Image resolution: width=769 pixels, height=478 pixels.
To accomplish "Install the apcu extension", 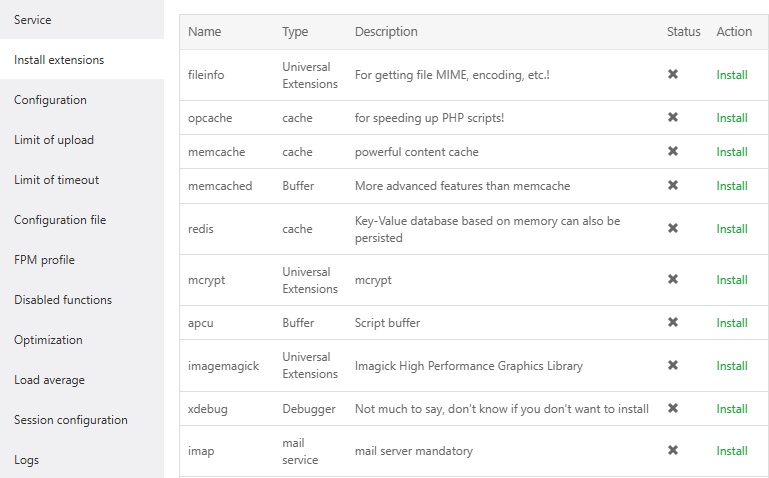I will click(x=732, y=323).
